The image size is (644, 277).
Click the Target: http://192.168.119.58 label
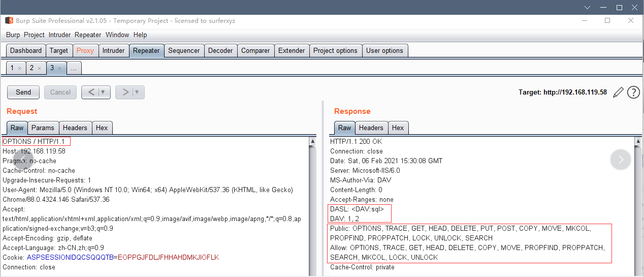click(x=563, y=92)
